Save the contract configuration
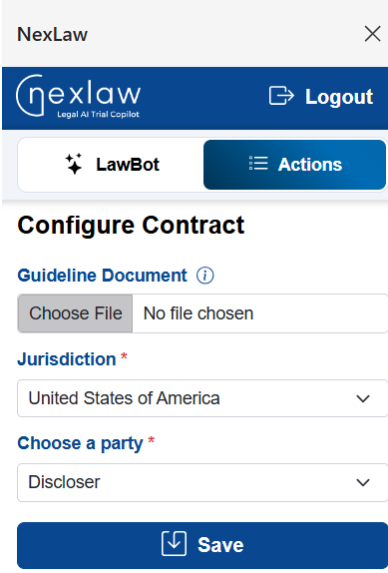Screen dimensions: 388x573 (x=203, y=545)
